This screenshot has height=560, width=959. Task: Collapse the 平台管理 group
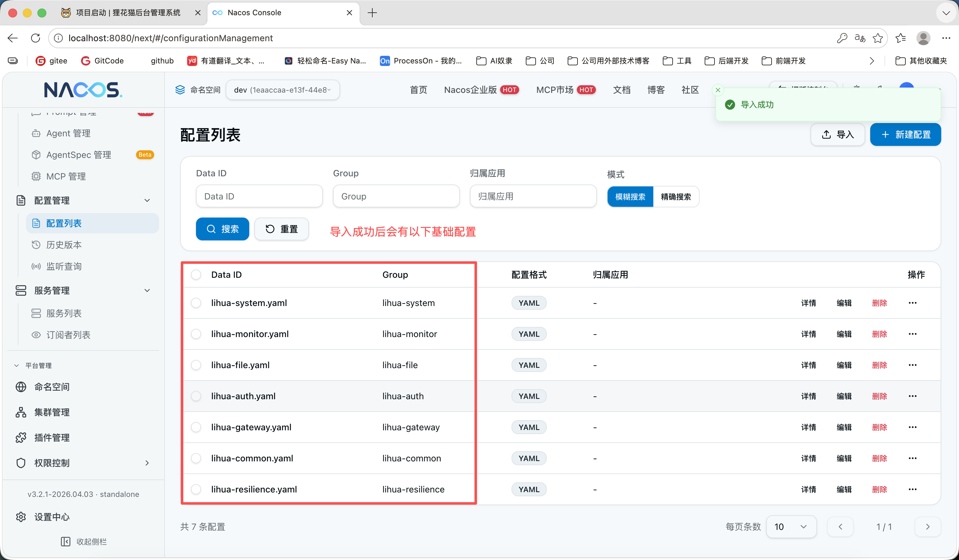(16, 366)
